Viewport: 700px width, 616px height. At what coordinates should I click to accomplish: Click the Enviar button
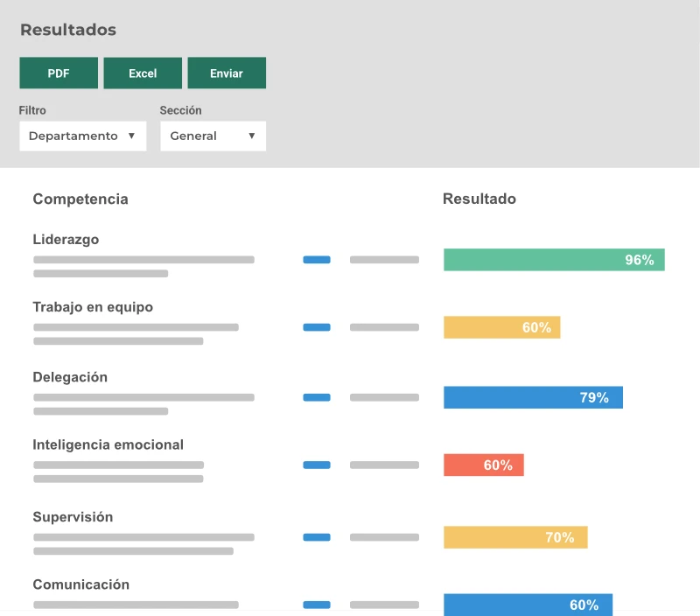pos(227,73)
